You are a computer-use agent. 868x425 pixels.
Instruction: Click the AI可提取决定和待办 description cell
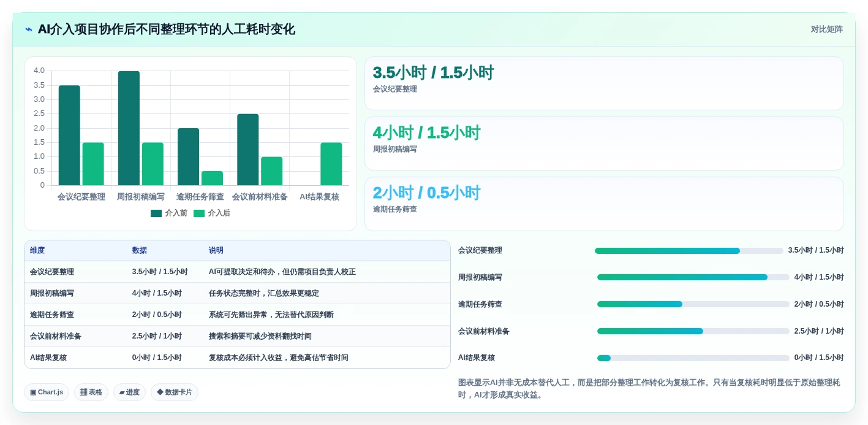[x=282, y=272]
